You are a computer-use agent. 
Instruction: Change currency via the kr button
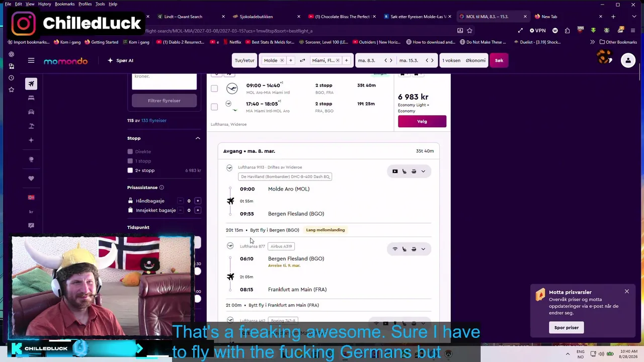pos(31,212)
